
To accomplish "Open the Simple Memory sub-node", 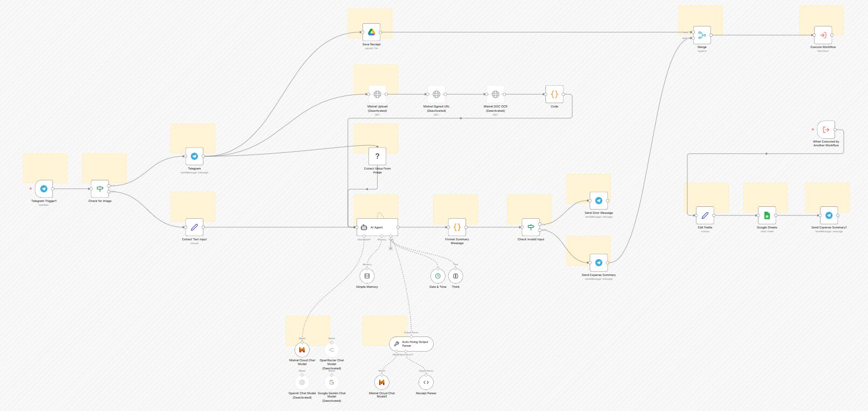I will tap(367, 276).
